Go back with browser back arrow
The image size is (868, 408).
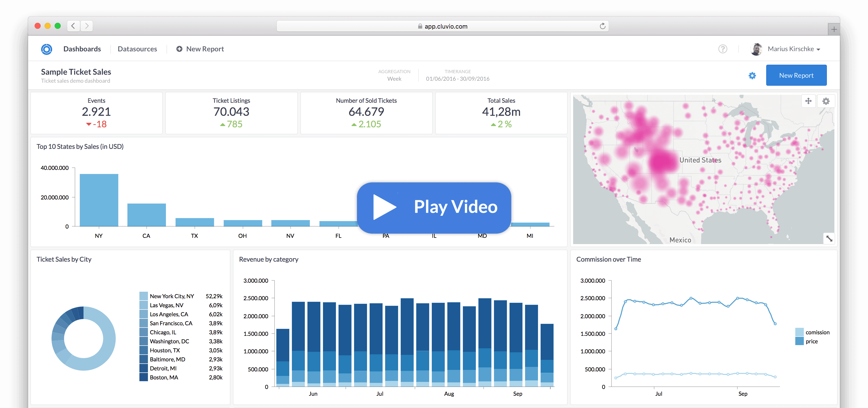(x=73, y=26)
